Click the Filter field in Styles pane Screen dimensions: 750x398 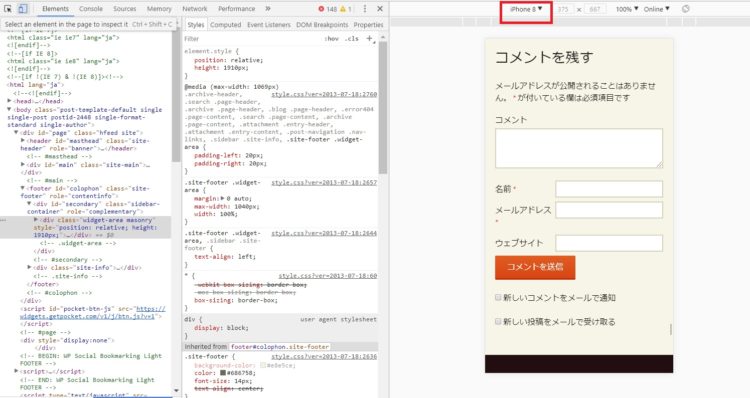click(x=251, y=39)
